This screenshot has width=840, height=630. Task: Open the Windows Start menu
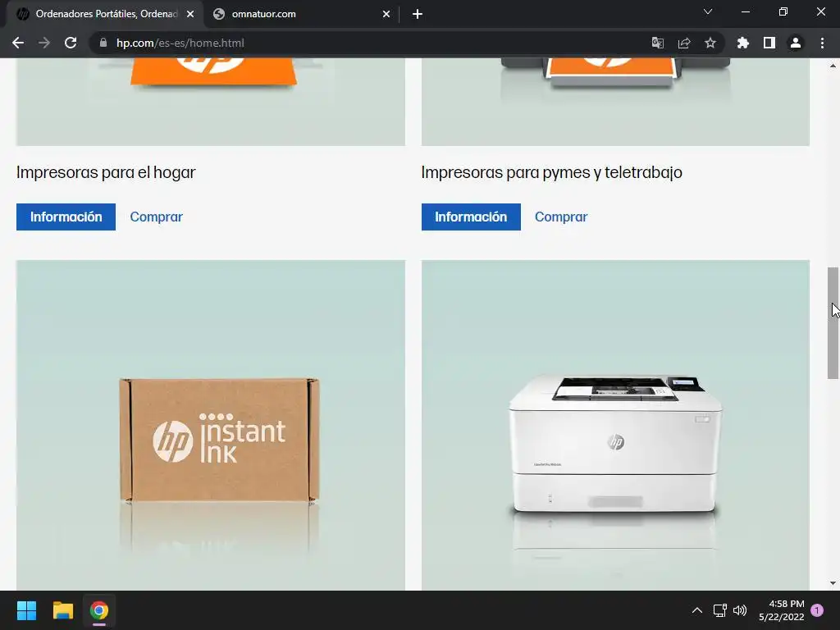click(26, 610)
